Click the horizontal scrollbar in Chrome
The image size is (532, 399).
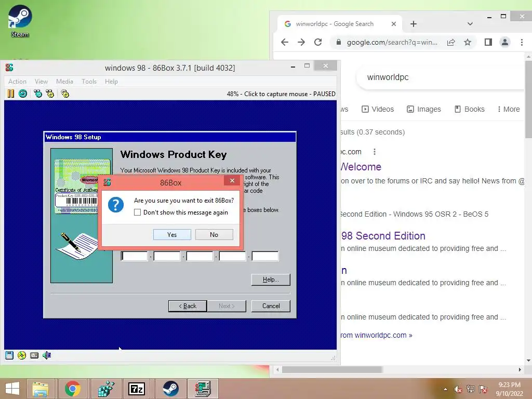pos(332,369)
